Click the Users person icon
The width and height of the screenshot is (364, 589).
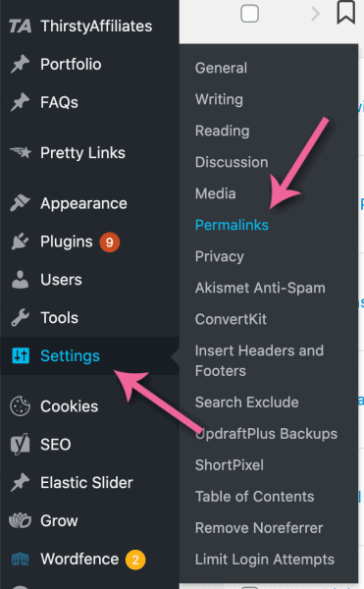tap(20, 280)
